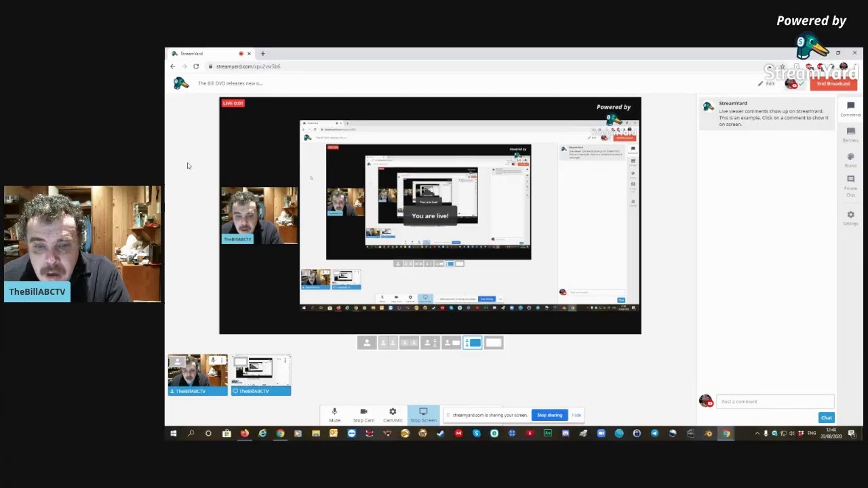The width and height of the screenshot is (868, 488).
Task: Open the Banners side tab
Action: tap(850, 134)
